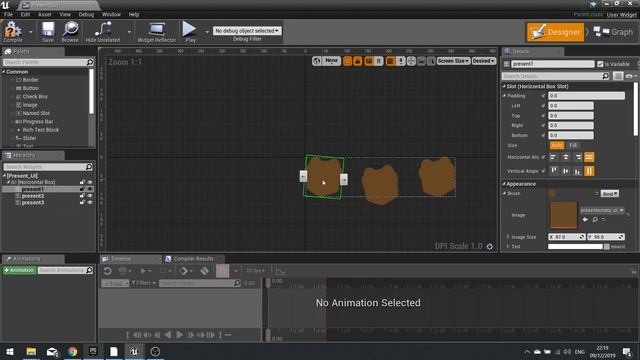
Task: Click the Hide Unrelated toolbar icon
Action: (x=103, y=32)
